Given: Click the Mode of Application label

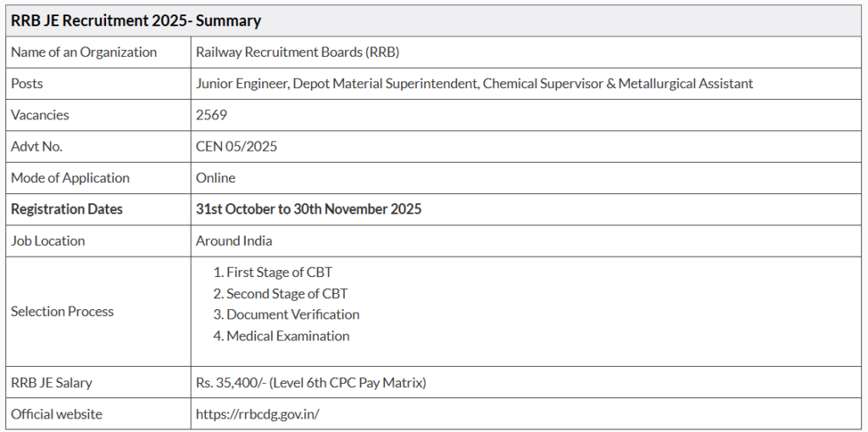Looking at the screenshot, I should 70,178.
